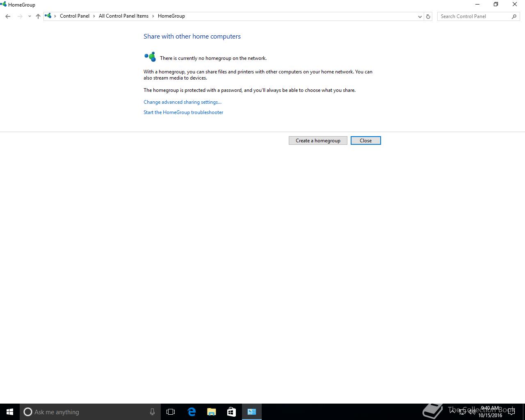
Task: Go back using the back arrow
Action: (8, 16)
